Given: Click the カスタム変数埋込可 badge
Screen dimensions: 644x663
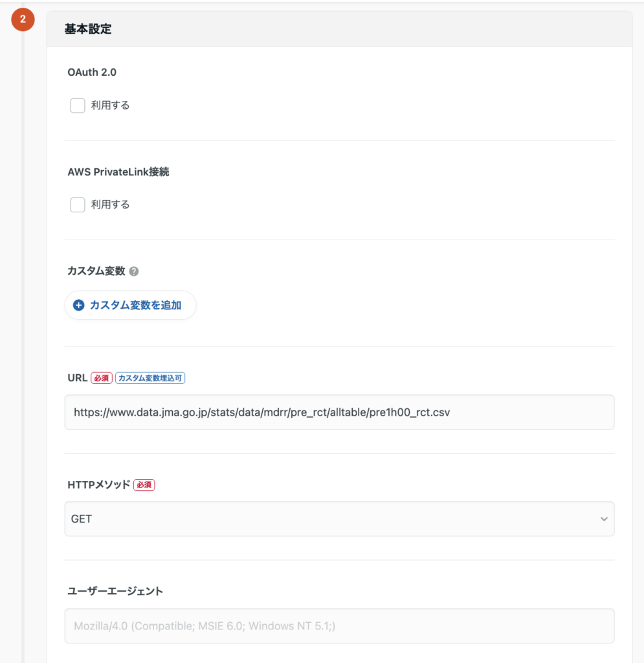Looking at the screenshot, I should tap(150, 378).
